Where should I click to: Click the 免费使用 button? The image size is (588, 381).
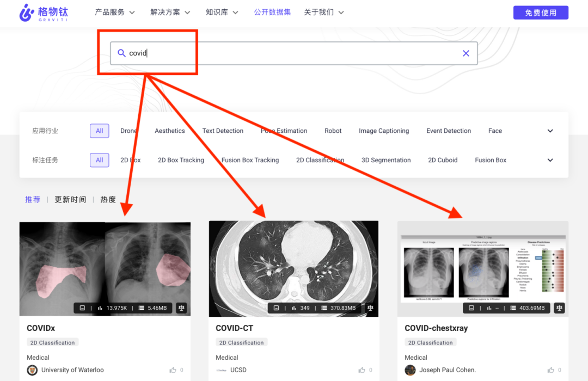point(541,13)
